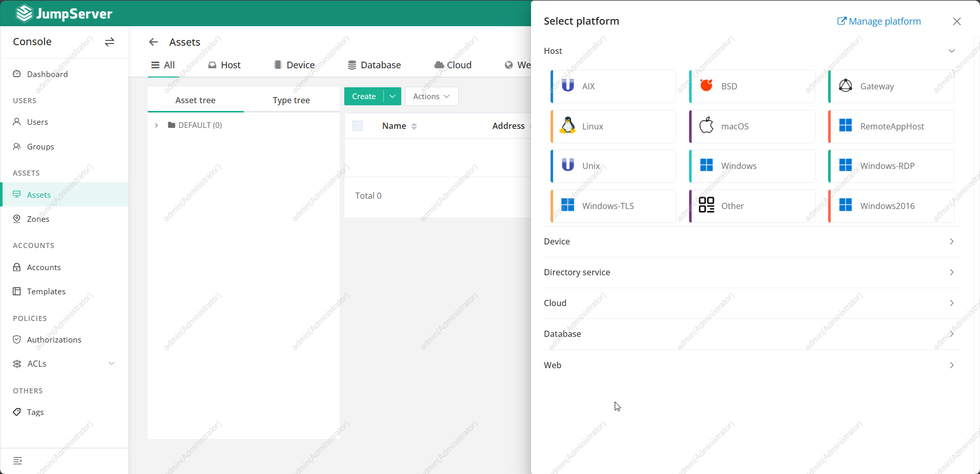The image size is (980, 474).
Task: Click the Windows2016 platform icon
Action: point(846,205)
